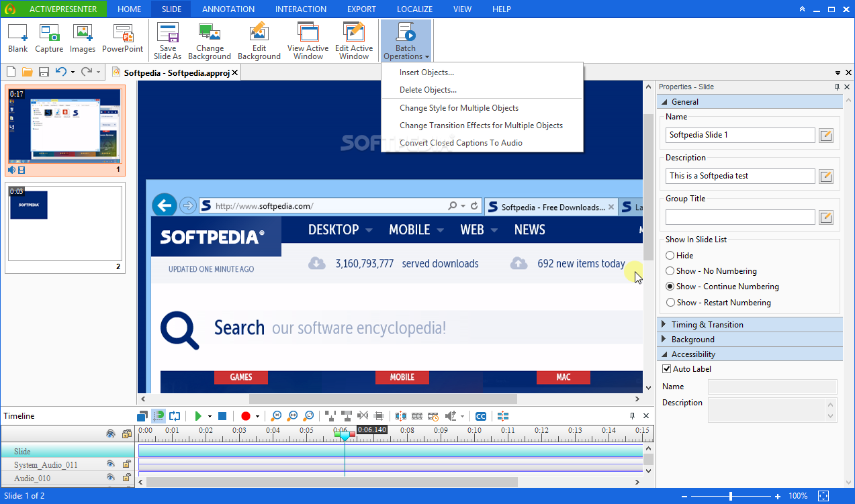Viewport: 855px width, 504px height.
Task: Toggle System_Audio_011 track visibility eye
Action: 111,464
